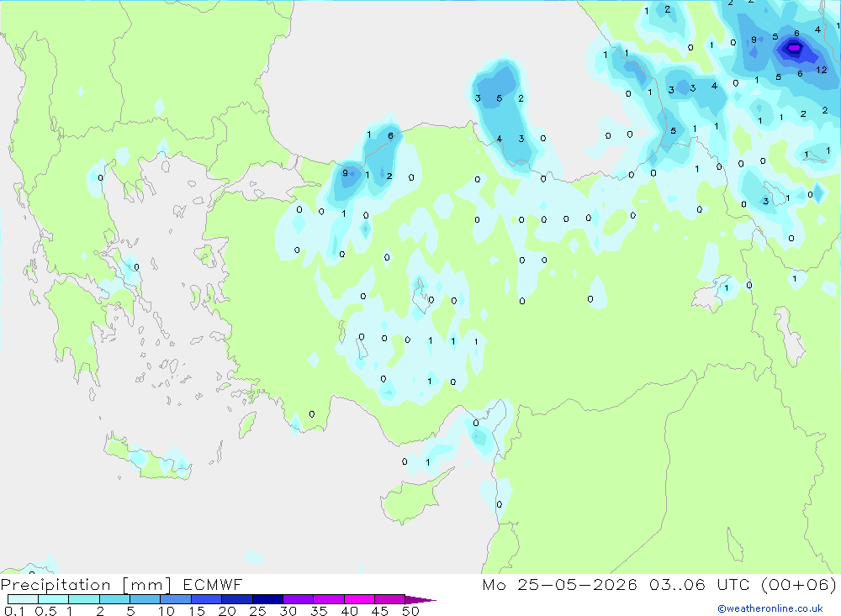The height and width of the screenshot is (616, 841).
Task: Click the "Mo 25-05-2026" date text
Action: point(559,584)
